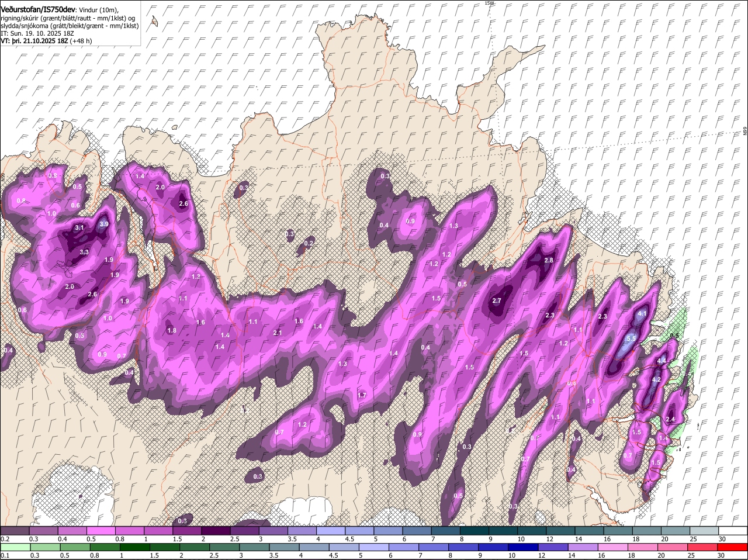The width and height of the screenshot is (748, 560).
Task: Click the pale grey 25 swatch in snow legend
Action: 704,531
